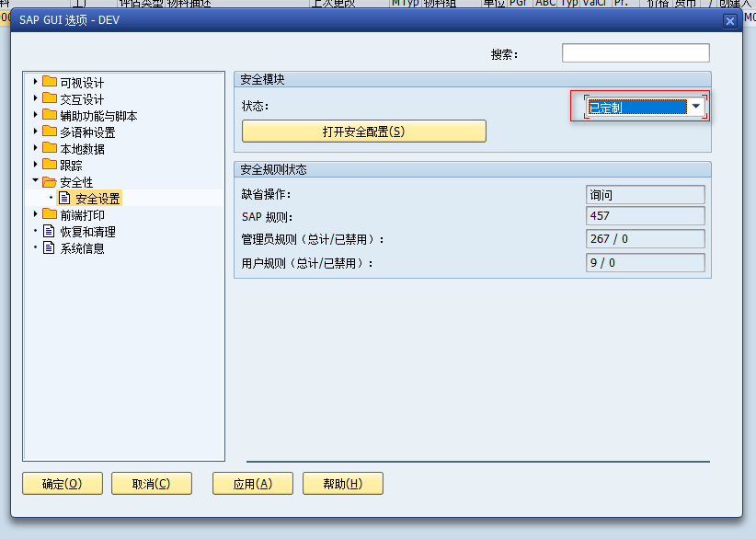756x539 pixels.
Task: Click the 安全设置 document icon
Action: (x=64, y=198)
